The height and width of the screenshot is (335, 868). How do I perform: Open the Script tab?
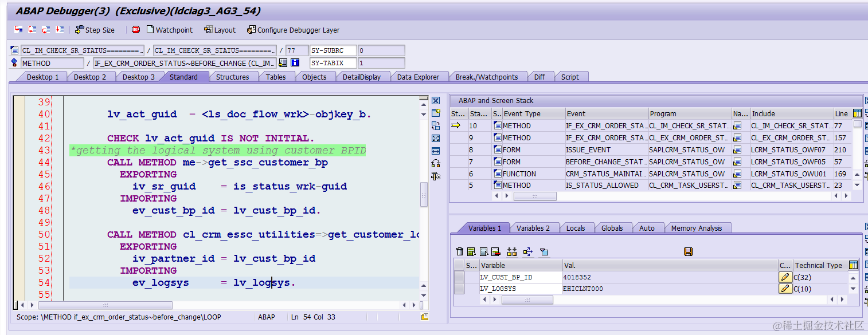[570, 77]
